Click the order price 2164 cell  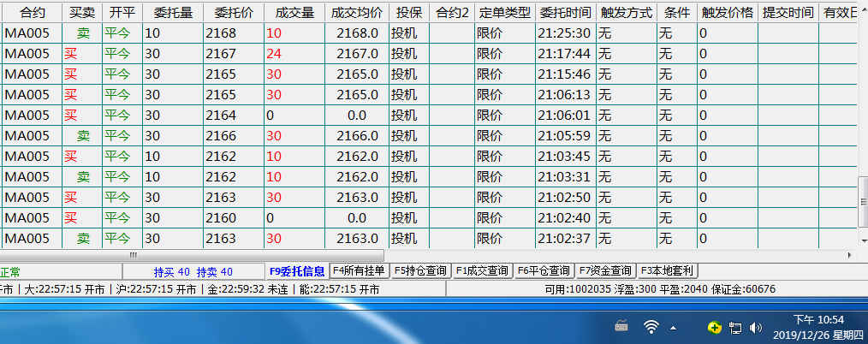[234, 115]
